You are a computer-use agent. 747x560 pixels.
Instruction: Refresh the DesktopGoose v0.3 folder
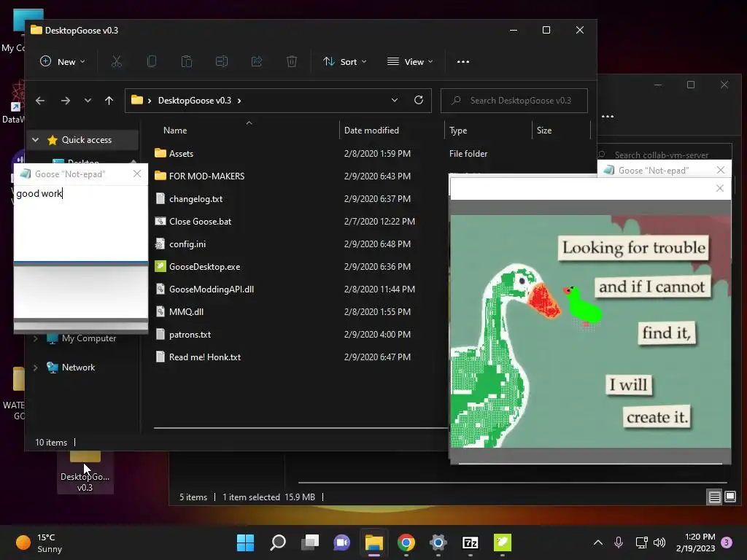(x=418, y=100)
